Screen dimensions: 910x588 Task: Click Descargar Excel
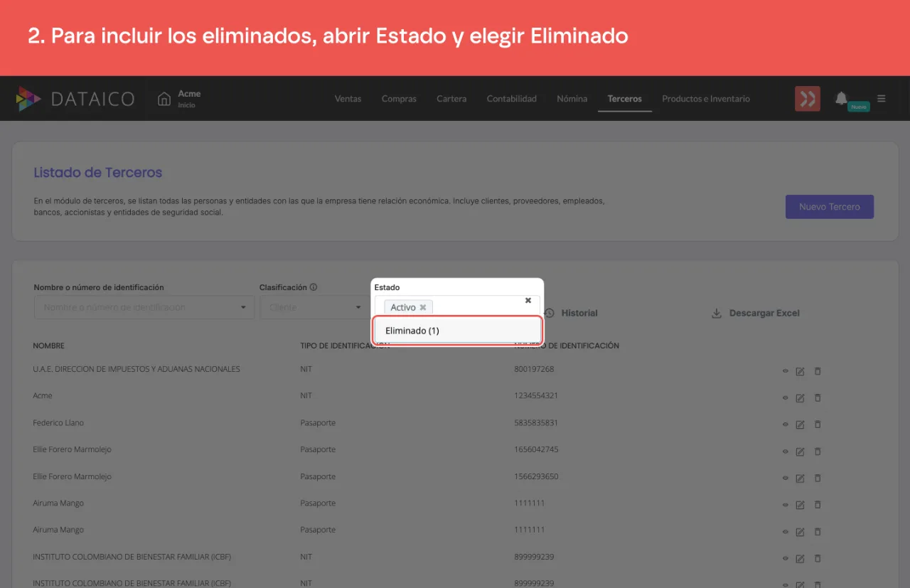756,313
